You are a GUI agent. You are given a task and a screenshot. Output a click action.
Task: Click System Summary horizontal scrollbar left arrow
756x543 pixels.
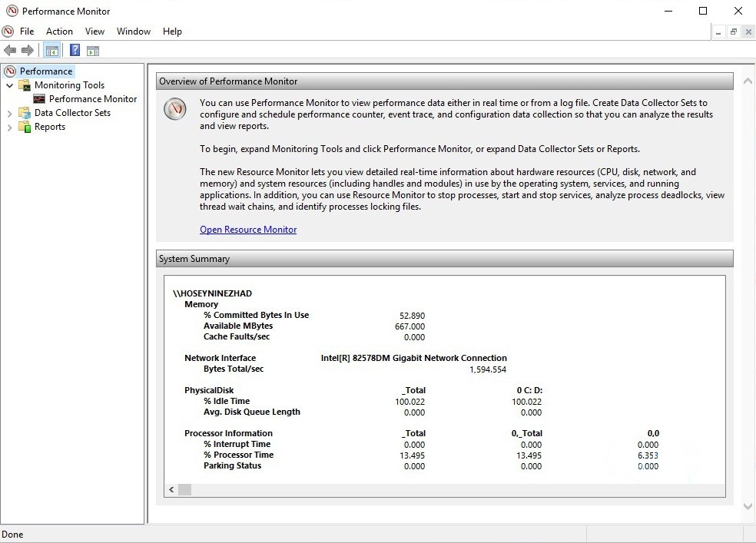171,489
